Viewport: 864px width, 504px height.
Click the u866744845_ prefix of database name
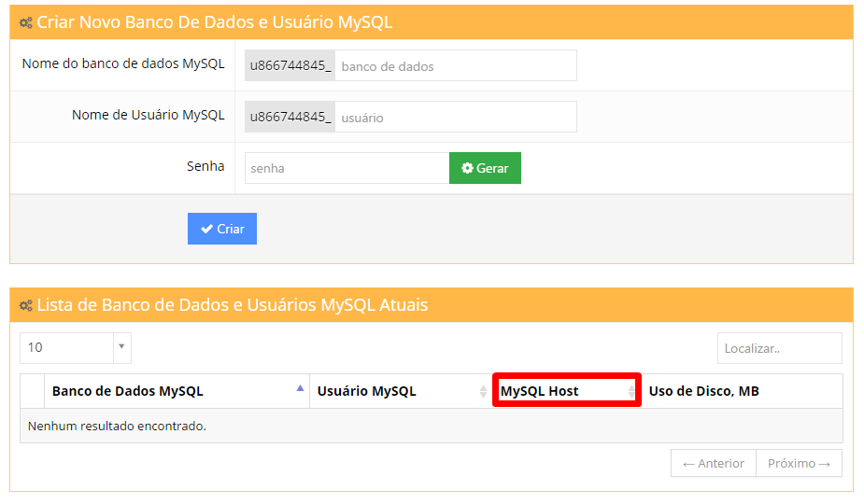(x=290, y=66)
